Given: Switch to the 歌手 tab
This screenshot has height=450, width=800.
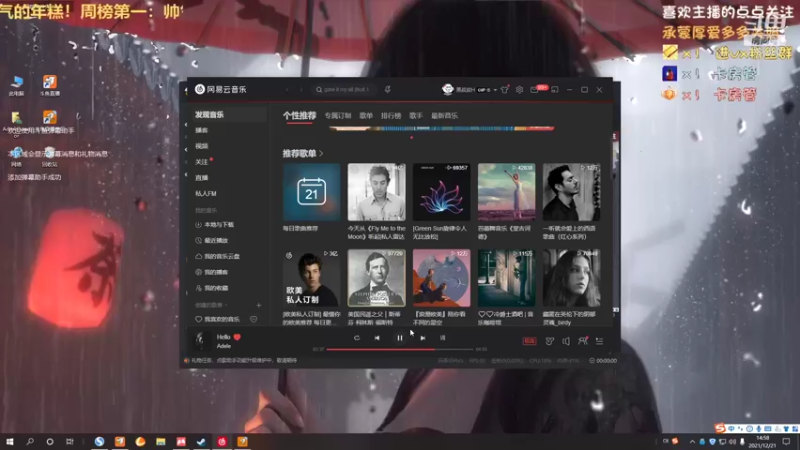Looking at the screenshot, I should pyautogui.click(x=416, y=116).
